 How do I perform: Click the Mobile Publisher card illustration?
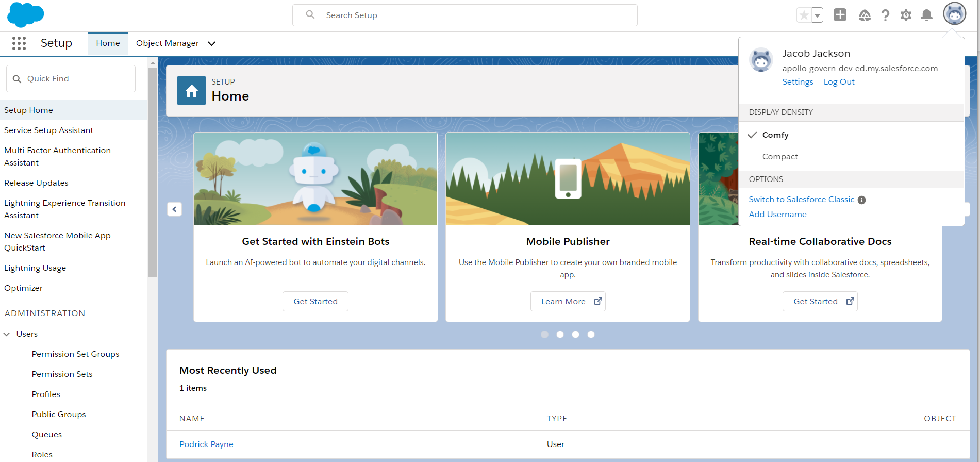(x=568, y=179)
